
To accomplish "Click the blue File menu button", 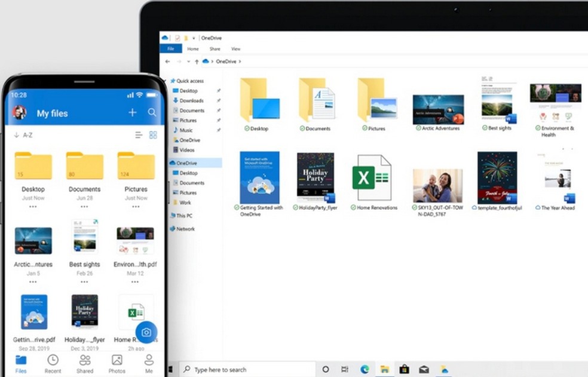I will pos(171,48).
